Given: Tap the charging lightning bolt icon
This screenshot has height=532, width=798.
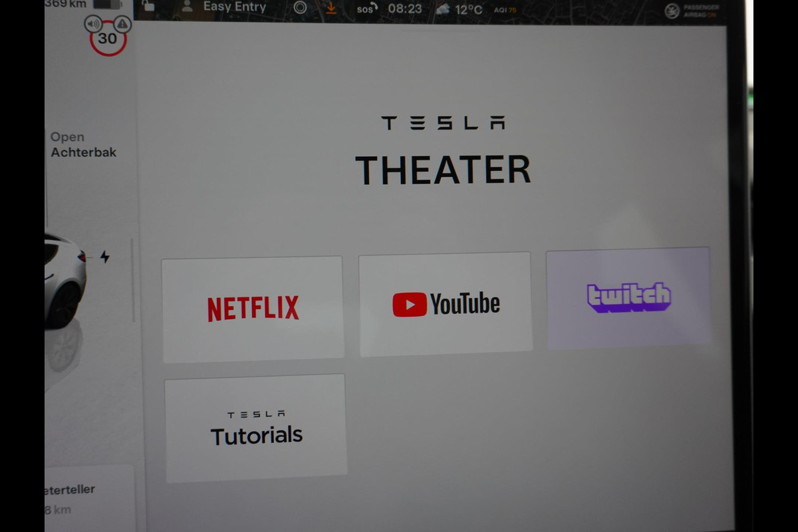Looking at the screenshot, I should click(104, 257).
